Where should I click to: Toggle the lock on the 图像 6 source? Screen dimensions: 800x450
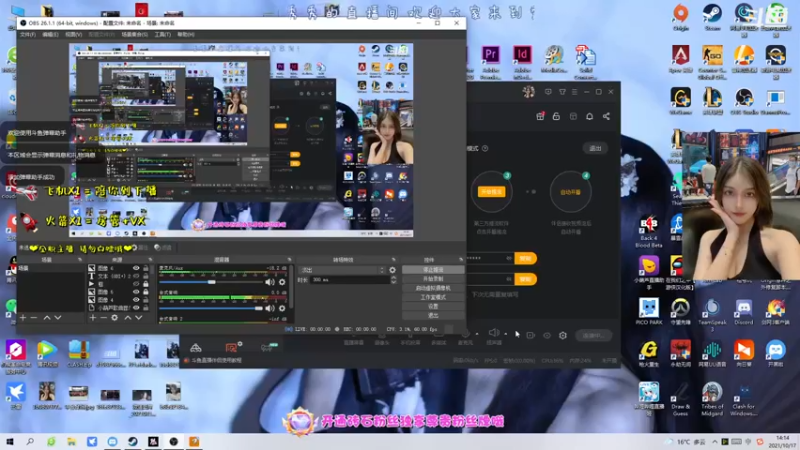coord(146,268)
